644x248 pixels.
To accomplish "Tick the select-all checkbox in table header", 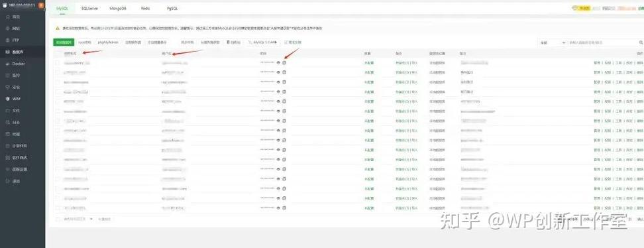I will [x=58, y=54].
